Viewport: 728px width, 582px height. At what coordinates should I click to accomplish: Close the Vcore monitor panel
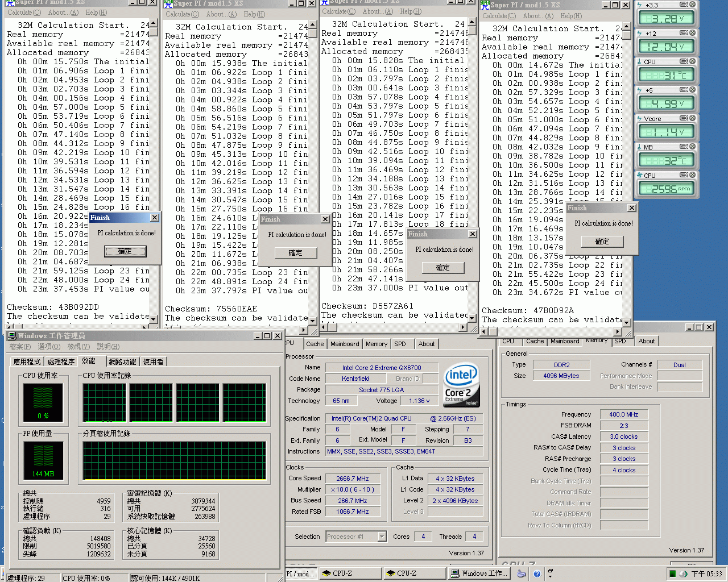coord(692,118)
